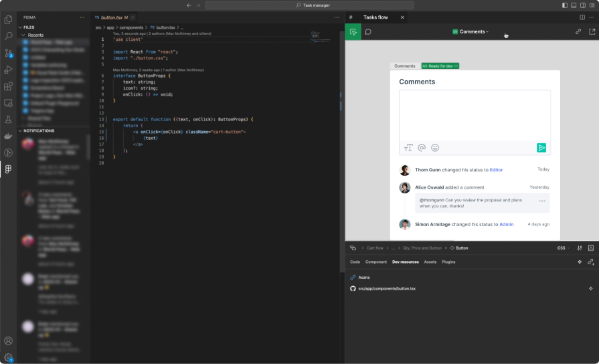
Task: Insert emoji with the smiley icon
Action: coord(435,147)
